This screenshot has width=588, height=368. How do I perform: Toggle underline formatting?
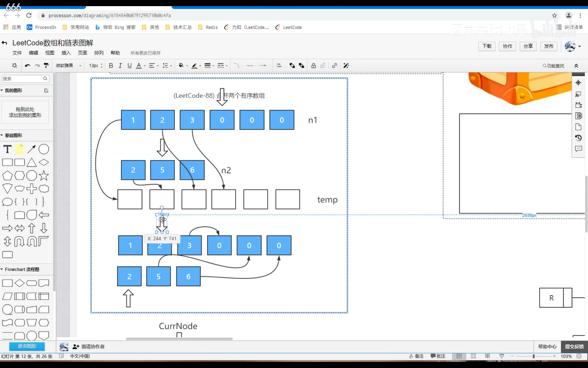point(129,65)
